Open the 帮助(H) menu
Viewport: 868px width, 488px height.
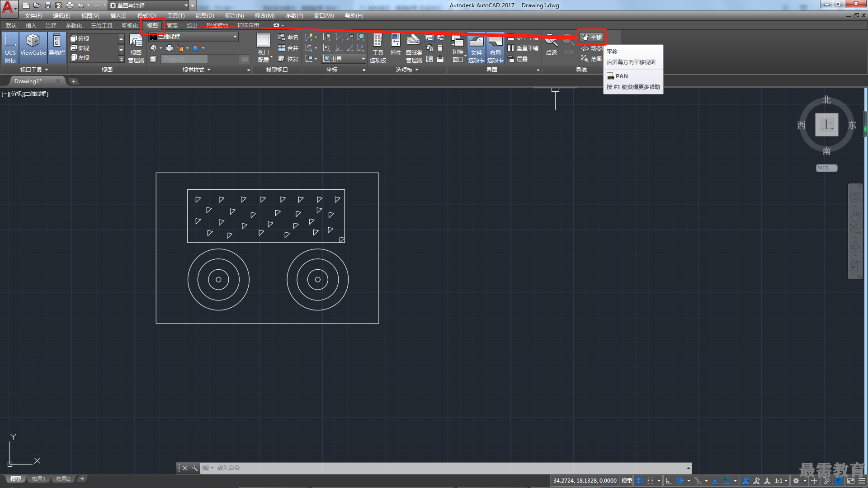click(x=354, y=16)
